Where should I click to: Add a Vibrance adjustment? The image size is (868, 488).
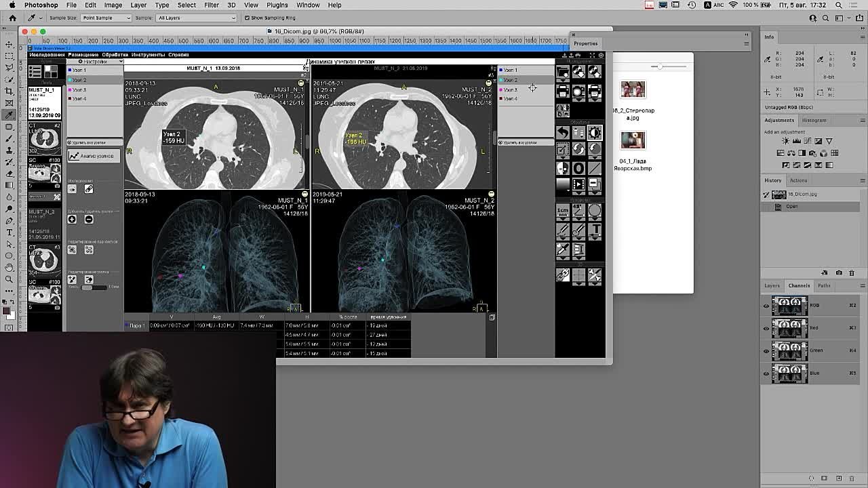pyautogui.click(x=829, y=141)
